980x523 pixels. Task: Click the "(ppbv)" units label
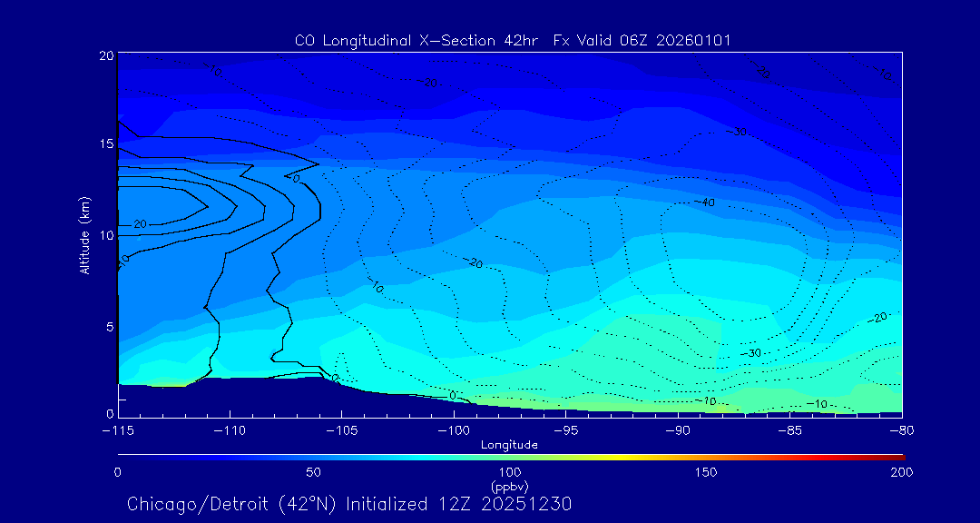pos(510,485)
